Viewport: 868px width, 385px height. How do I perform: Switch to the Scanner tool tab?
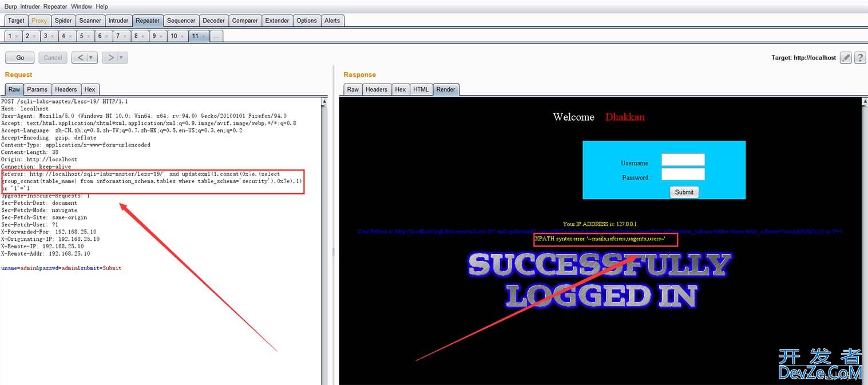[x=90, y=21]
